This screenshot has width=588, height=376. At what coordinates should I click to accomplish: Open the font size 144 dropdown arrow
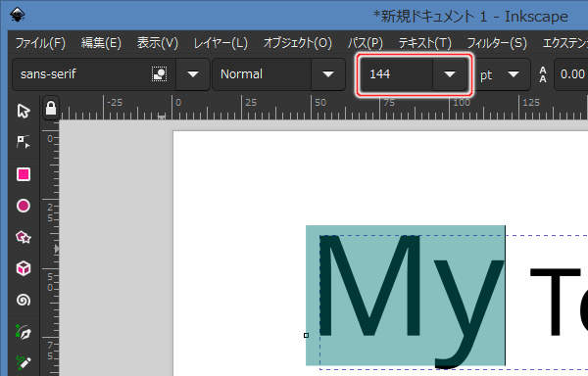click(x=450, y=74)
